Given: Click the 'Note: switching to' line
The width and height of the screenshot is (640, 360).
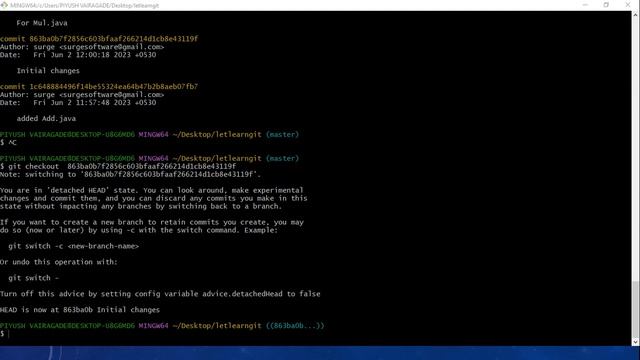Looking at the screenshot, I should 130,174.
